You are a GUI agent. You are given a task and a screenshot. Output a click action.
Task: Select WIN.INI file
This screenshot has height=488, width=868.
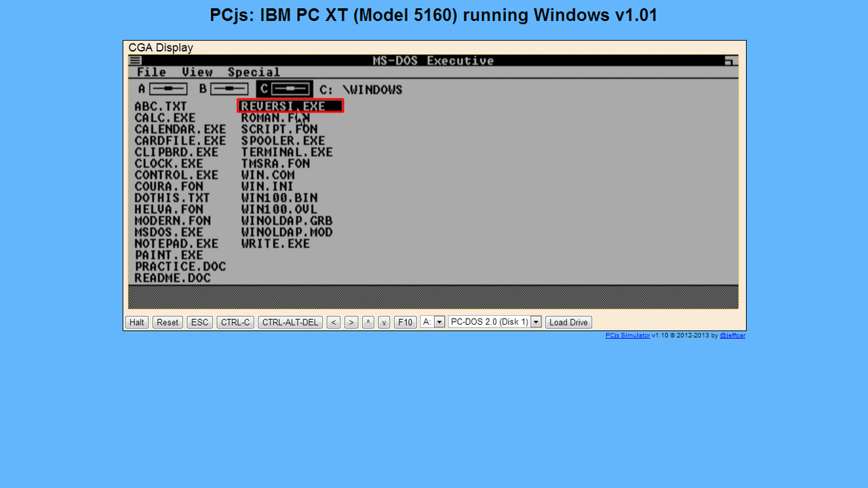click(x=268, y=187)
